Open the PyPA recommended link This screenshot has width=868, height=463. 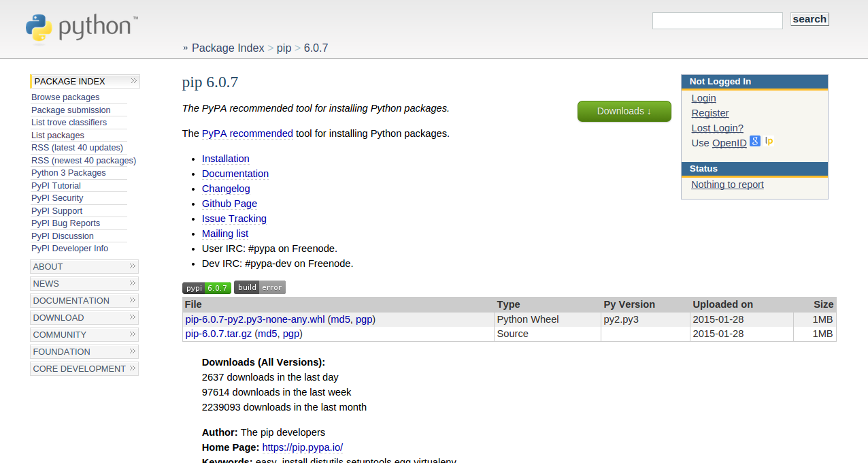click(248, 133)
